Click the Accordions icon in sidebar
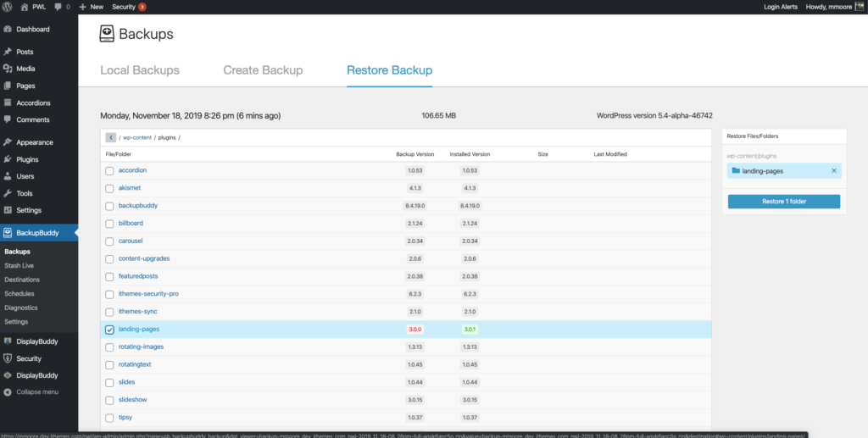Screen dimensions: 868x438 (7, 103)
